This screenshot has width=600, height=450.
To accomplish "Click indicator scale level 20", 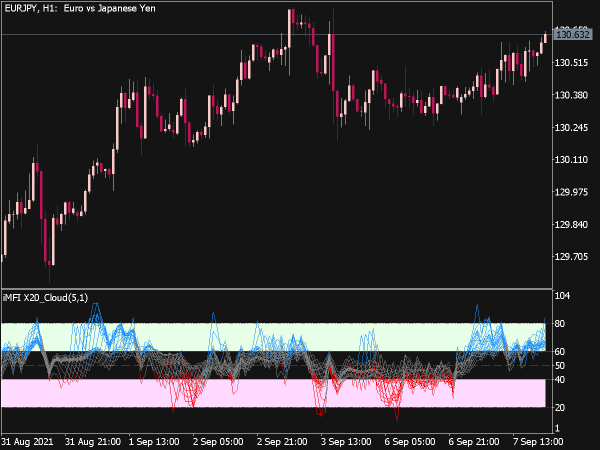I will pos(560,408).
